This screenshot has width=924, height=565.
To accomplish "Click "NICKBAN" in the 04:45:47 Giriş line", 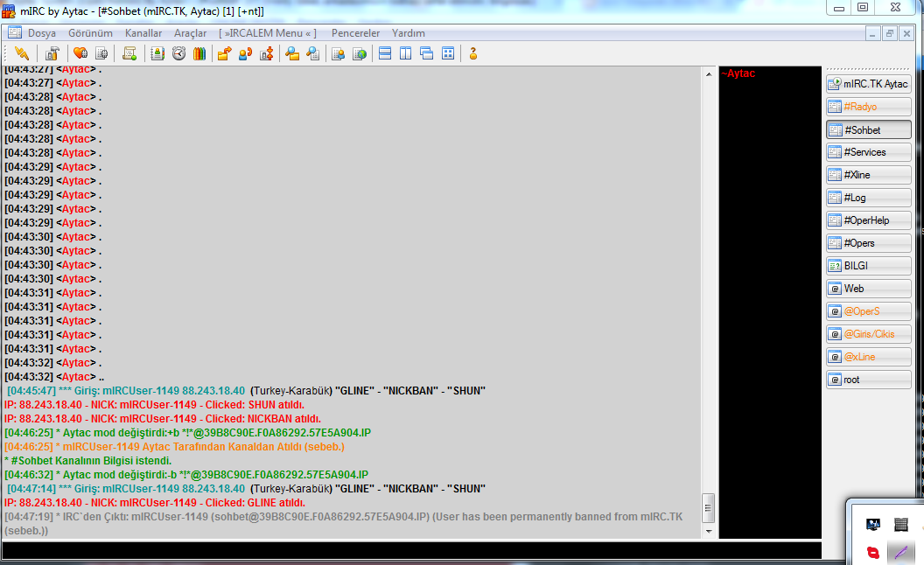I will [x=410, y=391].
